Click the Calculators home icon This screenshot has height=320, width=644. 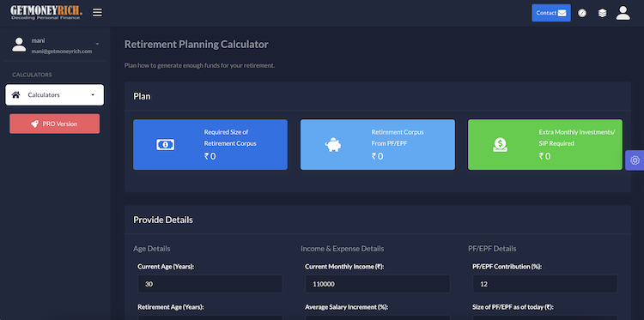point(16,94)
